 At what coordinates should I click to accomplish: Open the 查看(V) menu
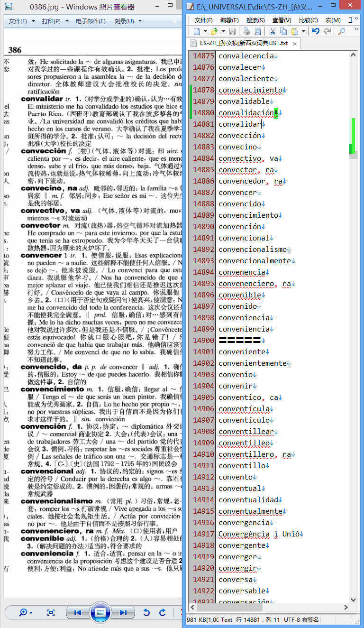(282, 20)
